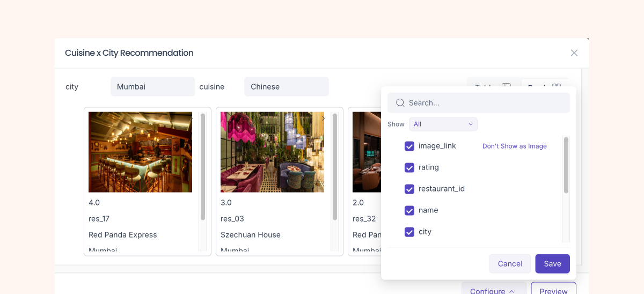Open the Szechuan House restaurant image
Screen dimensions: 644x294
pyautogui.click(x=272, y=152)
